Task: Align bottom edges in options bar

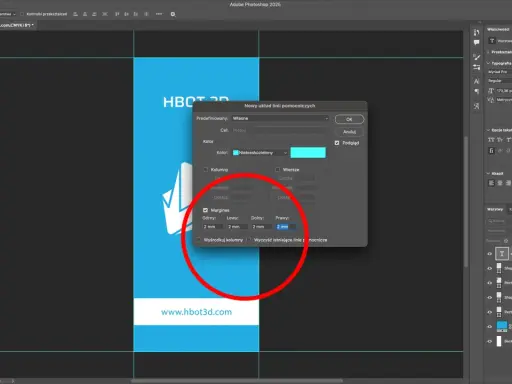Action: (136, 14)
